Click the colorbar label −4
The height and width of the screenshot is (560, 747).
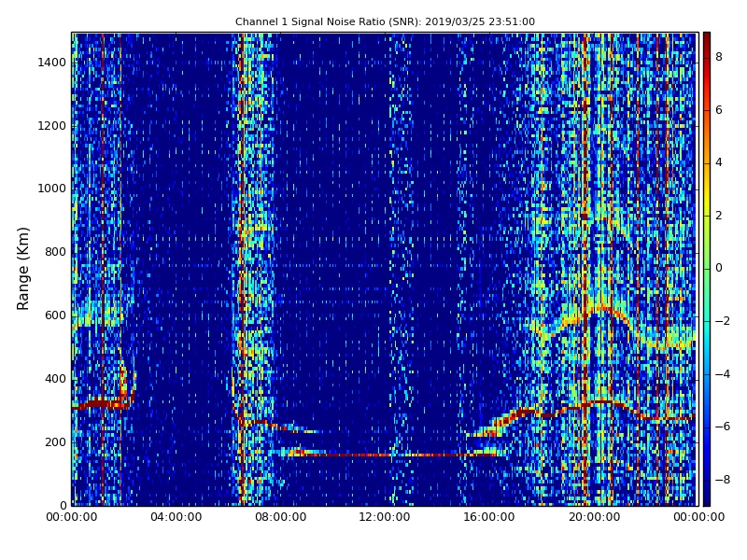pyautogui.click(x=723, y=374)
